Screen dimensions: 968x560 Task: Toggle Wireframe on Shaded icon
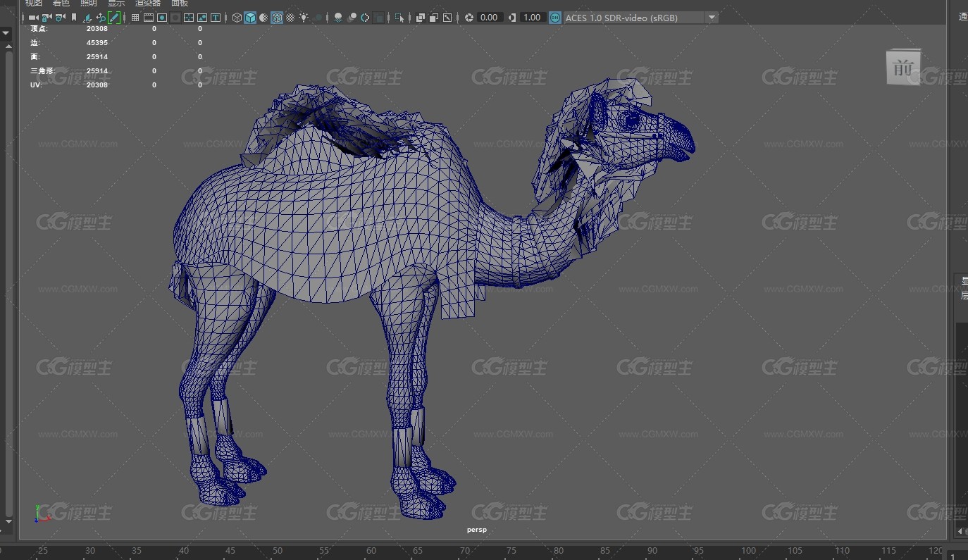click(277, 18)
